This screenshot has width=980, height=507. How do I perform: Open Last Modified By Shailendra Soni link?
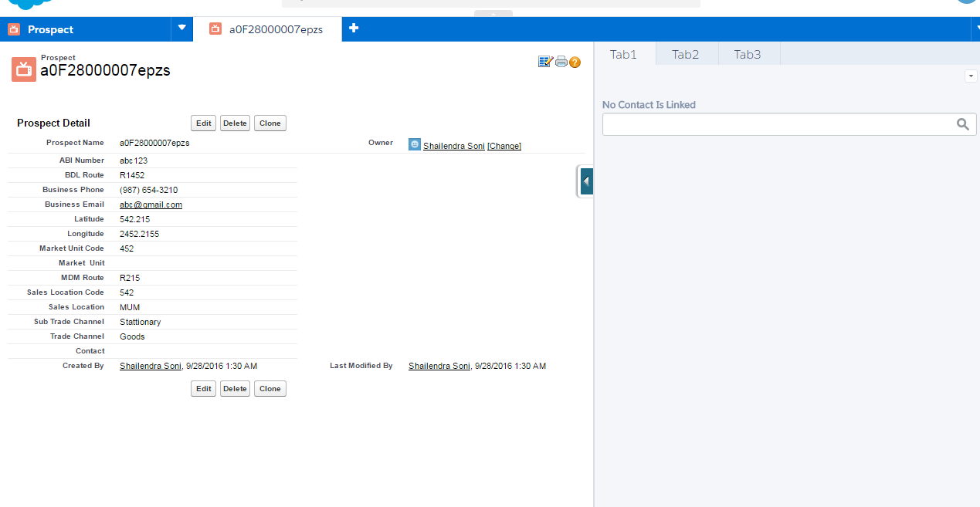pos(439,366)
